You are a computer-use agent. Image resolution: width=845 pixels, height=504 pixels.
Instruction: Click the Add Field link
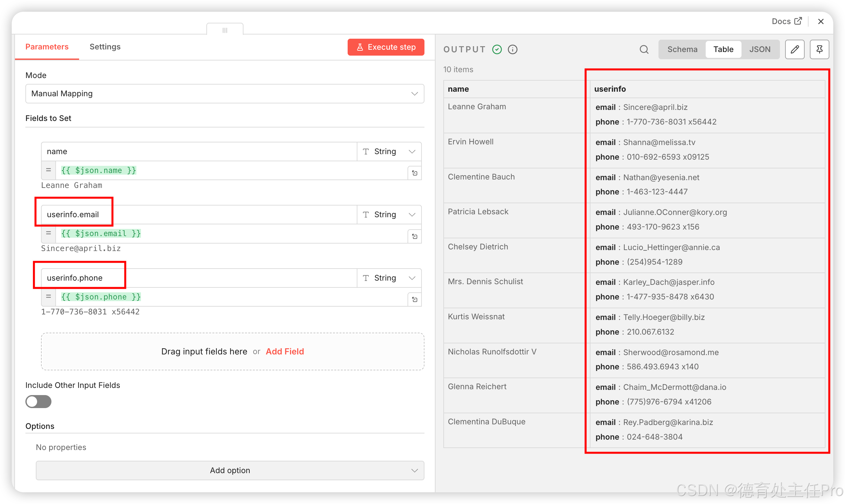click(284, 351)
